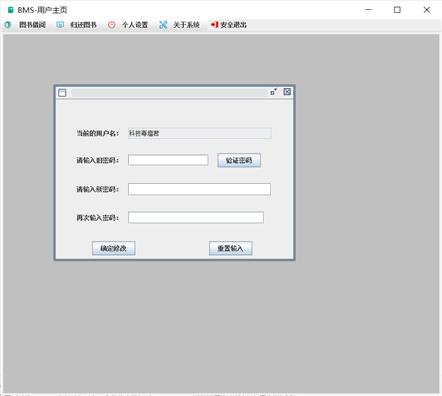The width and height of the screenshot is (442, 396).
Task: Focus the old password field
Action: [168, 160]
